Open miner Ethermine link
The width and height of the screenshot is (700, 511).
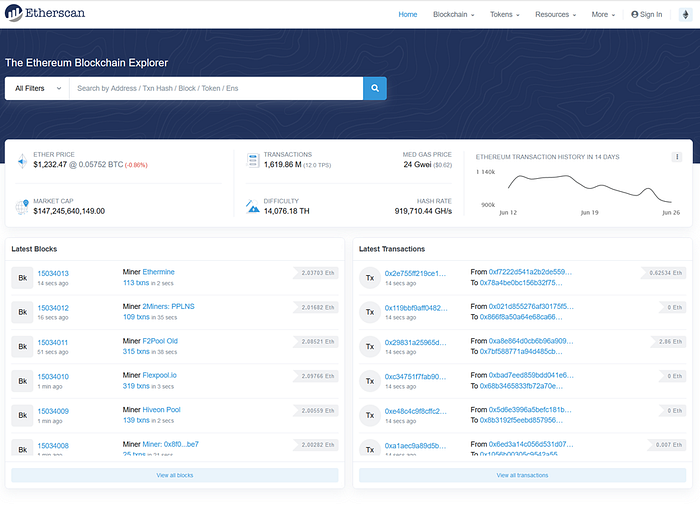[159, 272]
